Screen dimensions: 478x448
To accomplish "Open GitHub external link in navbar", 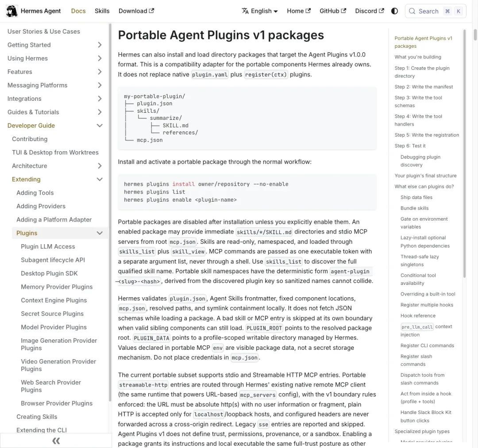I will point(332,11).
